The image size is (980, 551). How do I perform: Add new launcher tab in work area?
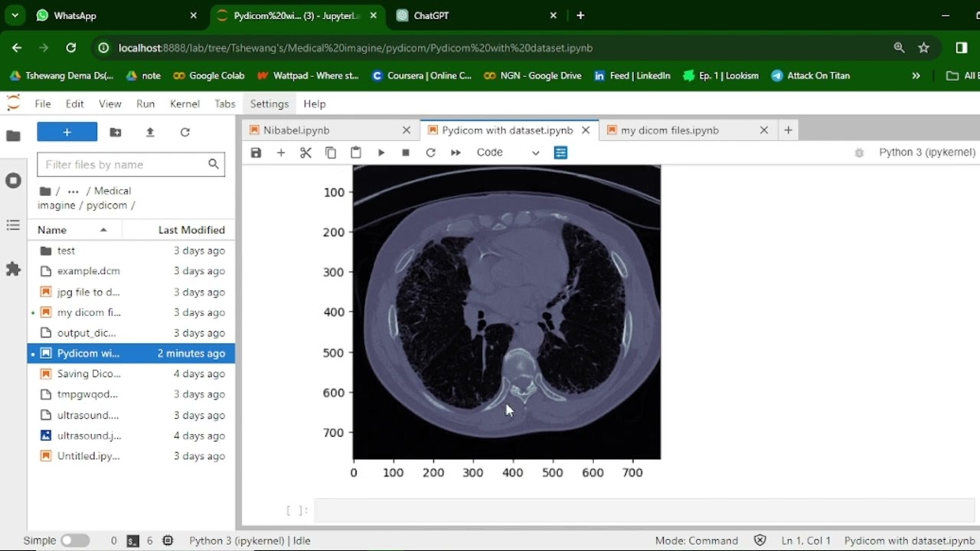[788, 130]
